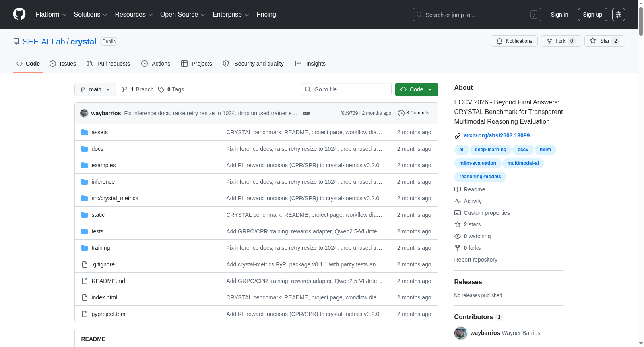
Task: Click the static folder icon
Action: tap(85, 215)
